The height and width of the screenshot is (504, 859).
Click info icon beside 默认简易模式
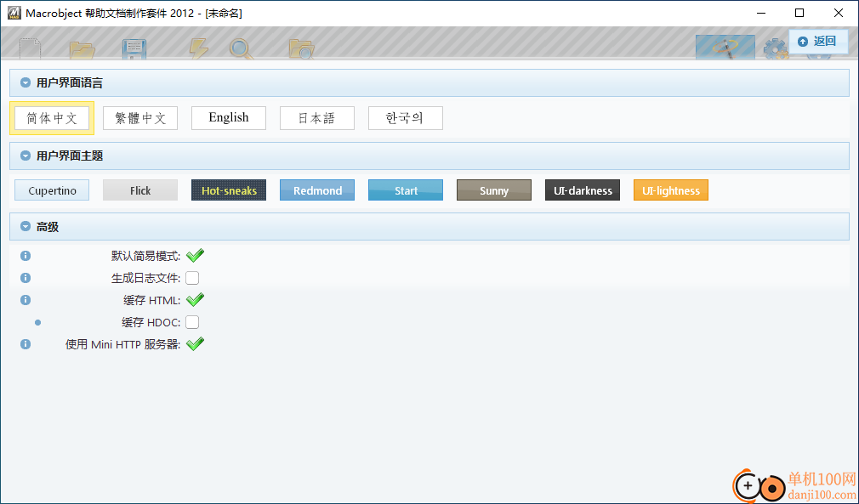click(x=26, y=256)
